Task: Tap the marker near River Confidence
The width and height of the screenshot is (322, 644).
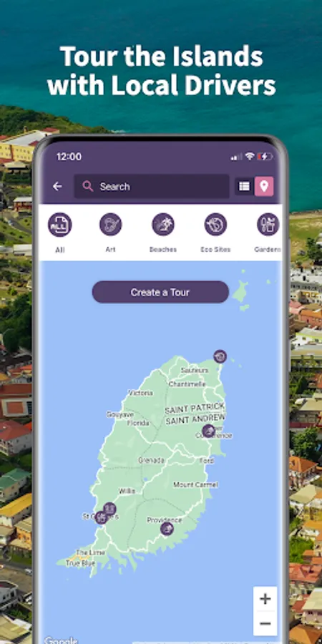Action: click(x=209, y=431)
